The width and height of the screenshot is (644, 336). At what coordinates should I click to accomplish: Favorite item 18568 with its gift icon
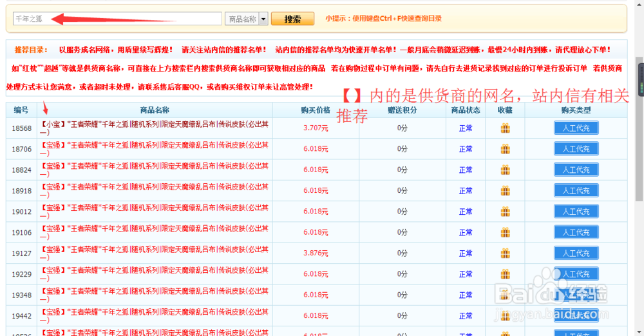[x=505, y=128]
